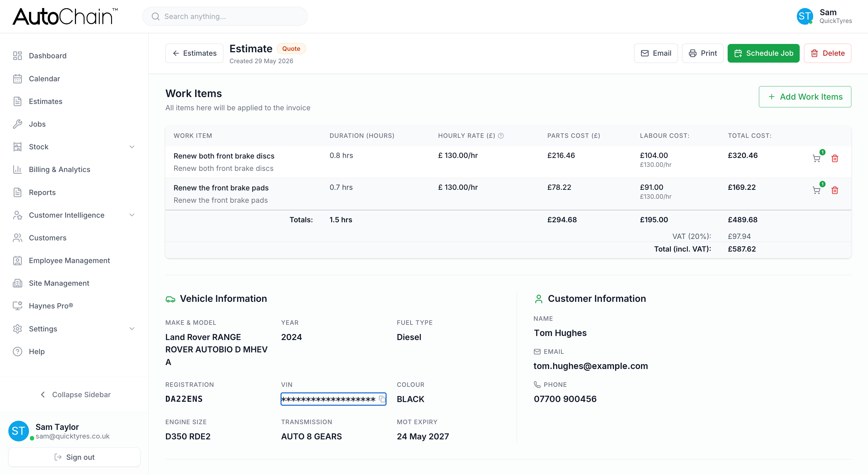Open the Jobs section
Viewport: 868px width, 475px height.
(74, 124)
